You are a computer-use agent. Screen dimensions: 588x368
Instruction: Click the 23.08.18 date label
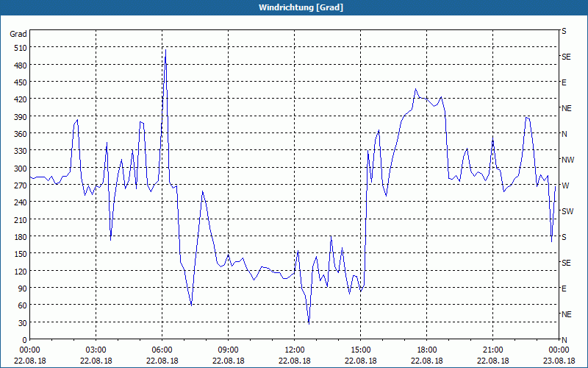tap(559, 361)
